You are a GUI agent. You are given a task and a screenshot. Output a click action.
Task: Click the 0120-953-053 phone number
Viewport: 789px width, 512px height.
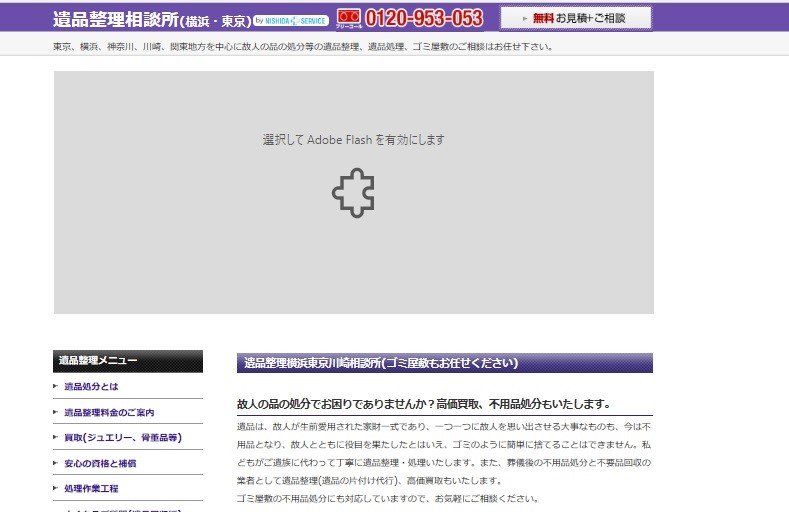pyautogui.click(x=423, y=18)
